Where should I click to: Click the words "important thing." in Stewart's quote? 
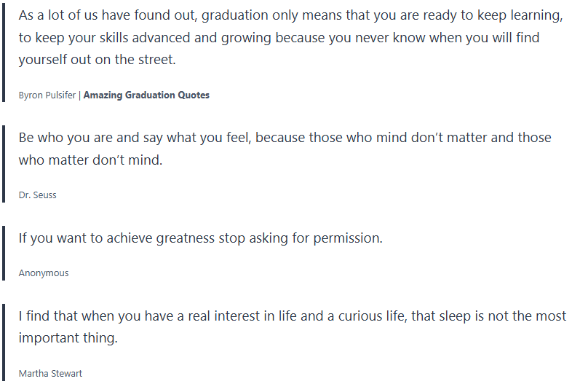(68, 339)
